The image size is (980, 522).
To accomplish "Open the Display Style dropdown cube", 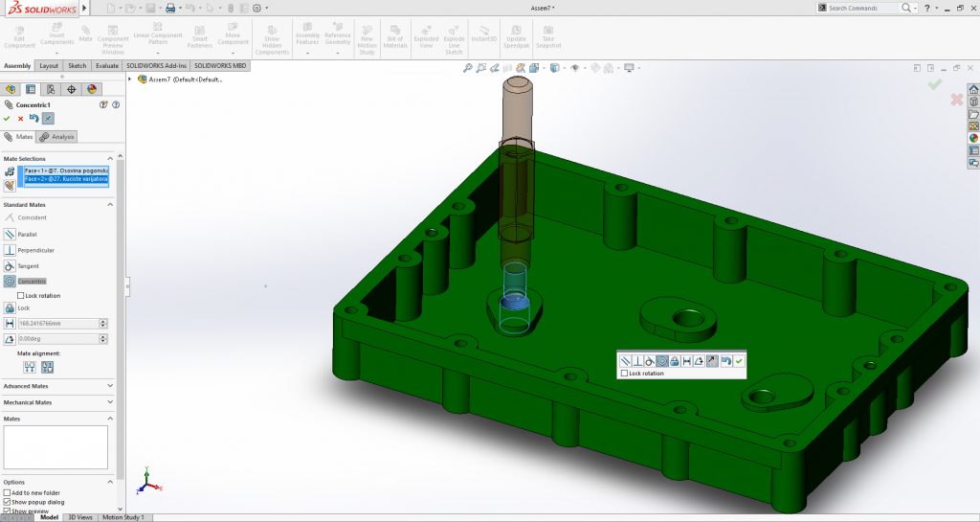I will tap(554, 67).
